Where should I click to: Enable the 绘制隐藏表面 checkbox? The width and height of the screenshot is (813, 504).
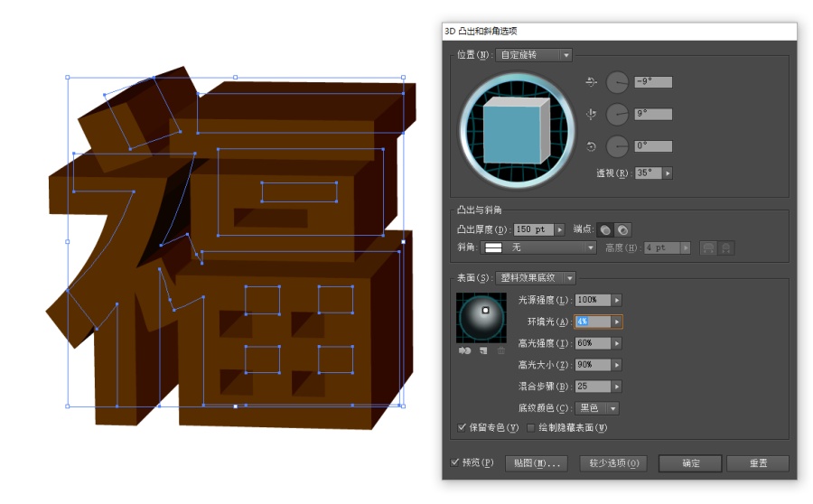pyautogui.click(x=531, y=427)
